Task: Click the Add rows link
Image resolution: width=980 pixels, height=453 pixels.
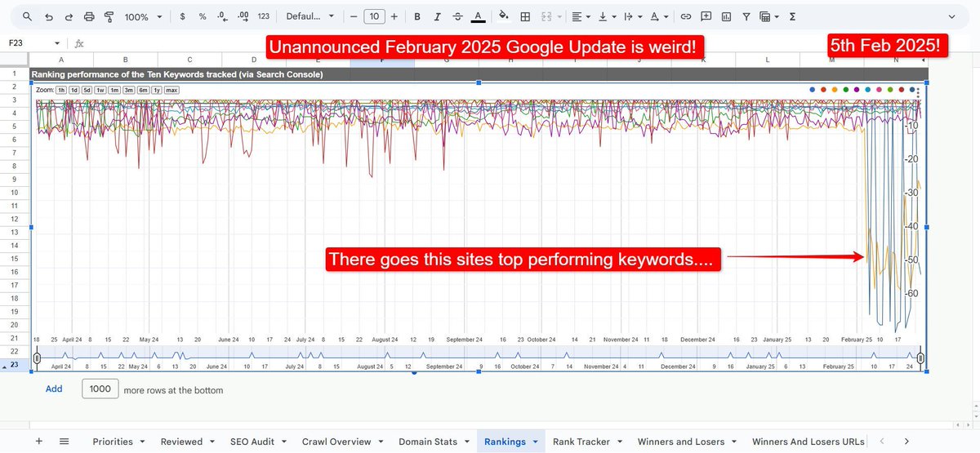Action: coord(54,389)
